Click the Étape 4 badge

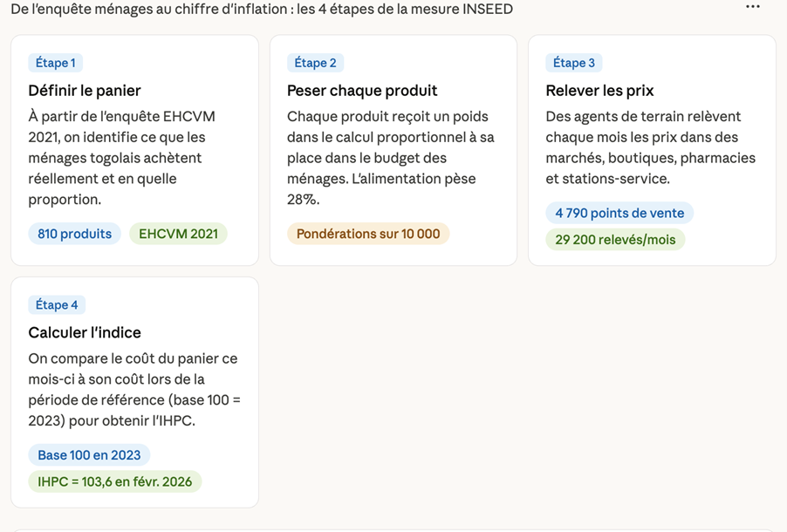point(57,304)
